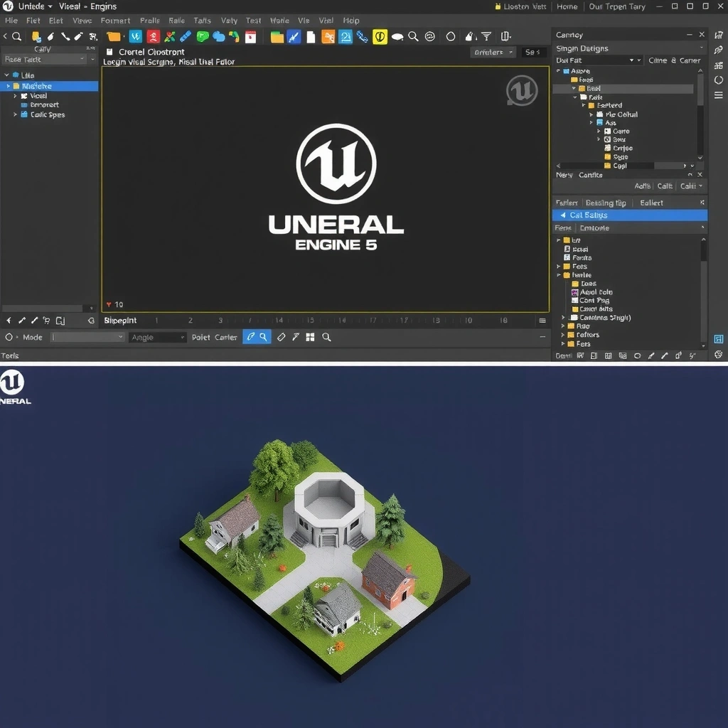Open the Format menu
Image resolution: width=728 pixels, height=728 pixels.
tap(115, 21)
